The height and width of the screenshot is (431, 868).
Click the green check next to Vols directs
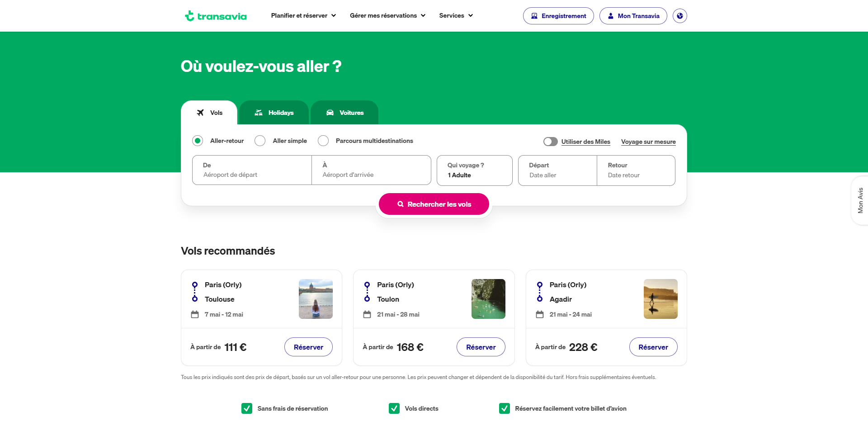tap(394, 408)
